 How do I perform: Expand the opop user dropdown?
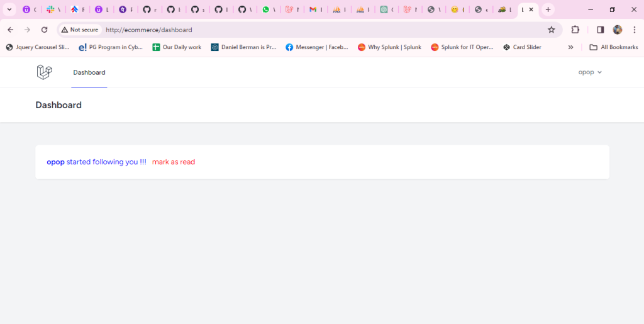pos(590,72)
